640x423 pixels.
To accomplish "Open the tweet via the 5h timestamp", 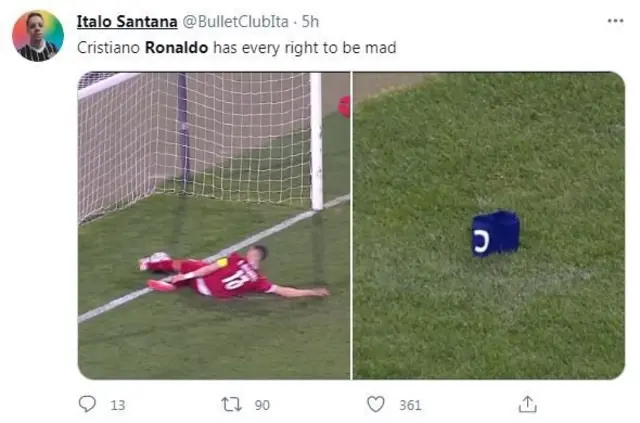I will (x=310, y=22).
